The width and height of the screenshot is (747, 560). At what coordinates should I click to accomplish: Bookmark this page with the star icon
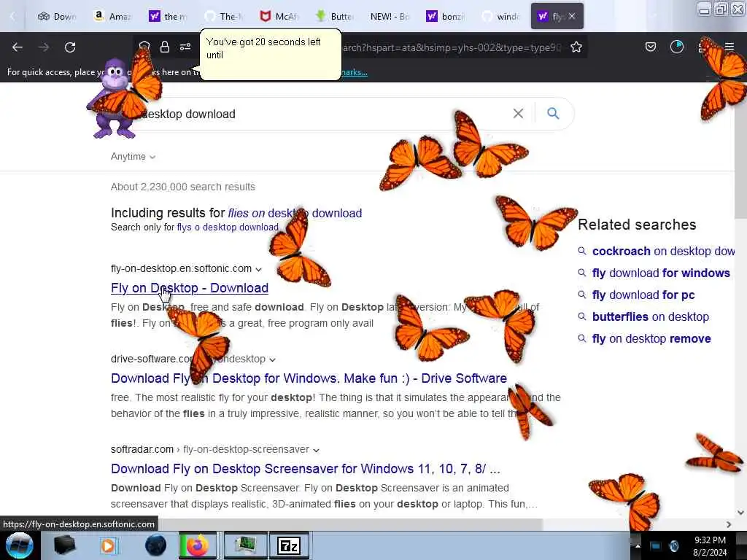click(x=576, y=47)
